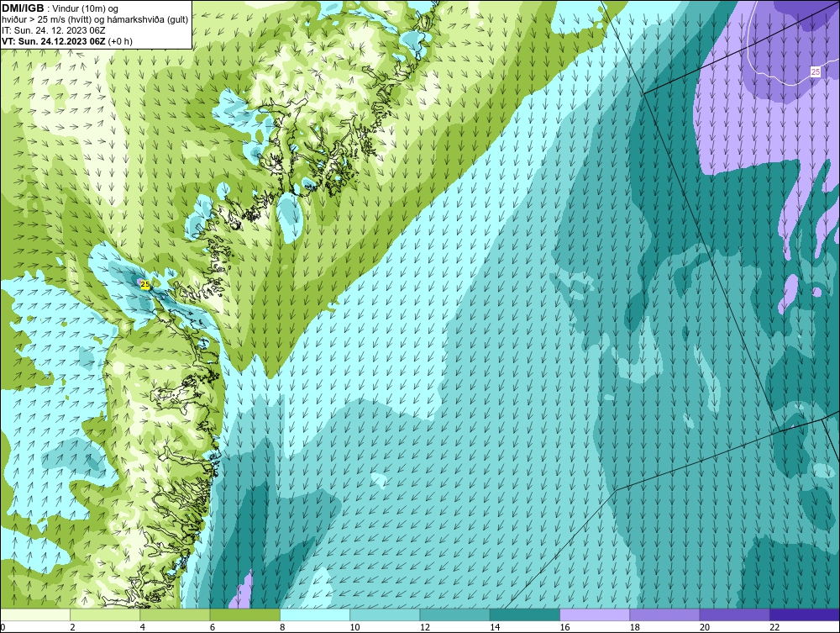
Task: Click the legend tick label 16
Action: [564, 628]
